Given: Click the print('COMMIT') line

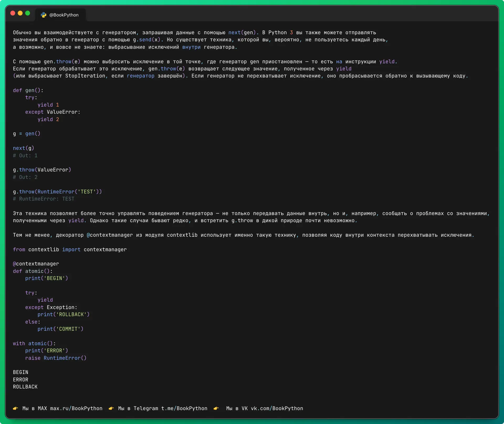Looking at the screenshot, I should click(x=60, y=329).
